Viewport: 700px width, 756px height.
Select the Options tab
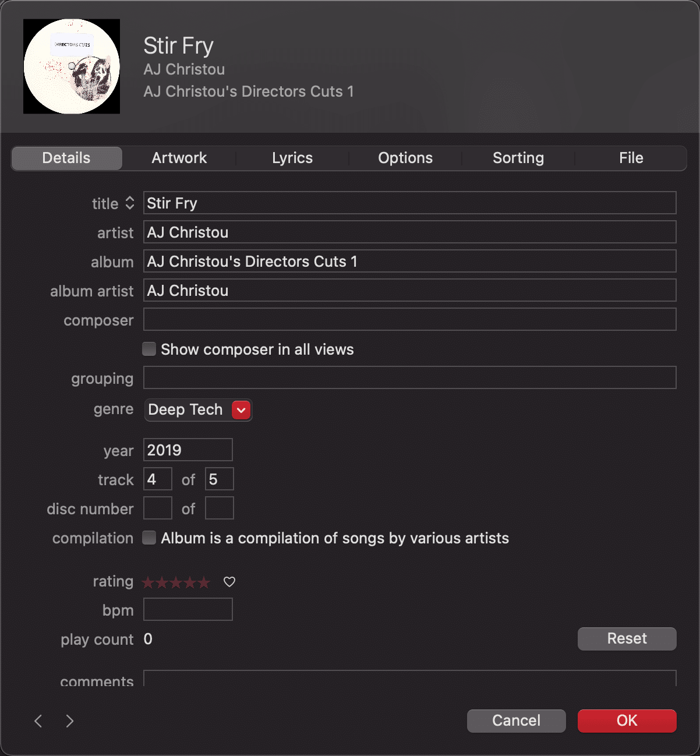pos(405,158)
